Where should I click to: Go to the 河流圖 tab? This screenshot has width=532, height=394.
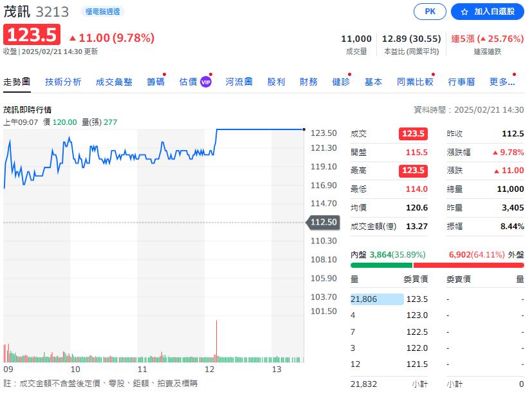point(239,82)
